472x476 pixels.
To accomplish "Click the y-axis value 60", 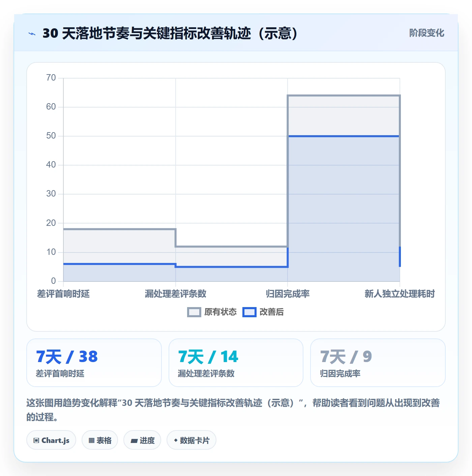I will click(51, 107).
